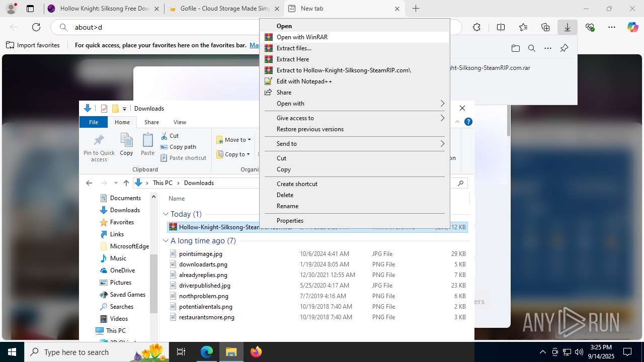Viewport: 644px width, 362px height.
Task: Open Edge Favorites star icon
Action: [523, 27]
